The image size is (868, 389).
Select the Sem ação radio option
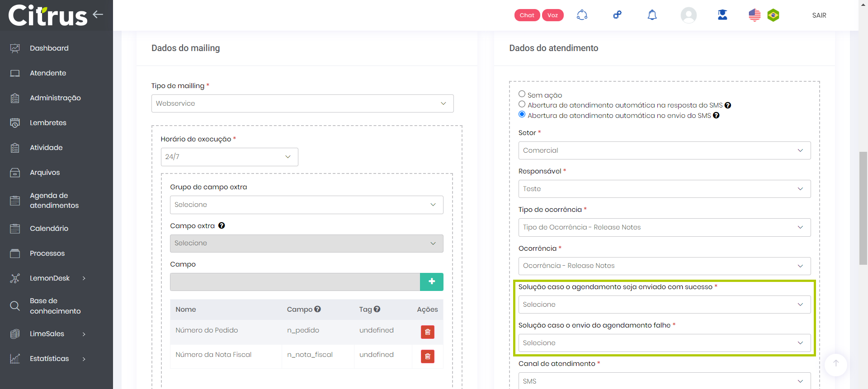[x=522, y=94]
